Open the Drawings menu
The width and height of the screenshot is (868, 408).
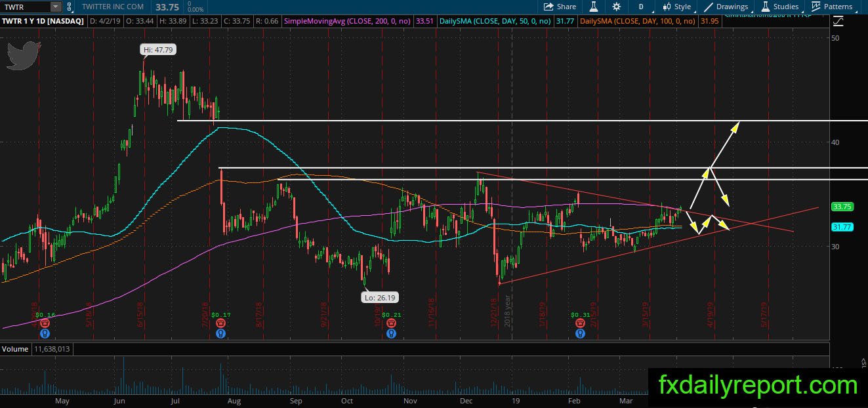[x=726, y=7]
